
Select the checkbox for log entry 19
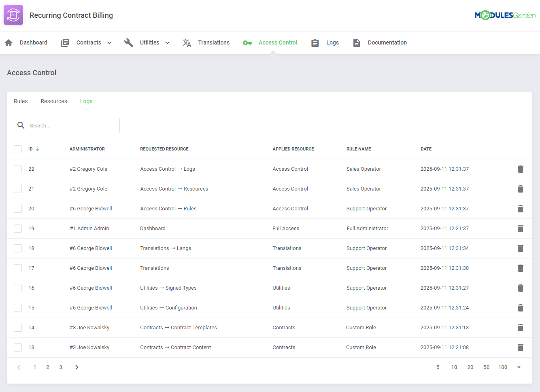coord(18,228)
